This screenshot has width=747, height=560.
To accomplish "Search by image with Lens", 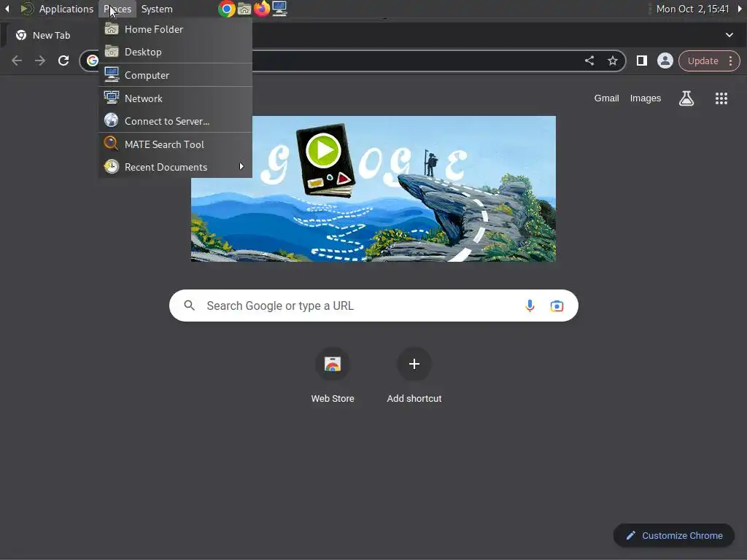I will click(x=557, y=306).
